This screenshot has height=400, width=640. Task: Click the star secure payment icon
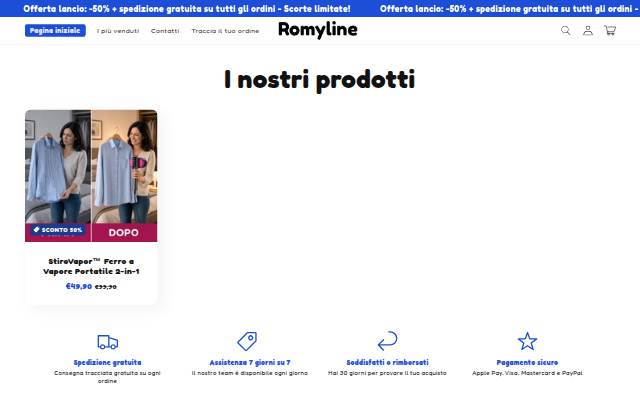[x=527, y=341]
